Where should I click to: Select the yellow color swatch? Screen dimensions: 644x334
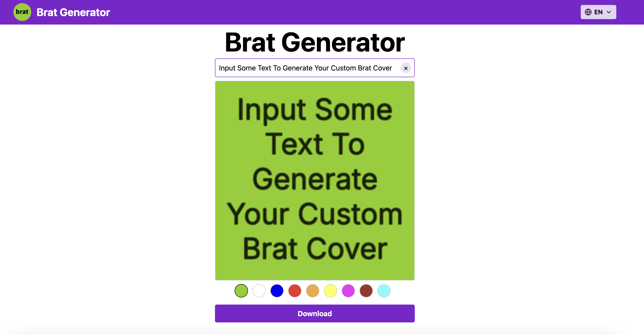330,291
